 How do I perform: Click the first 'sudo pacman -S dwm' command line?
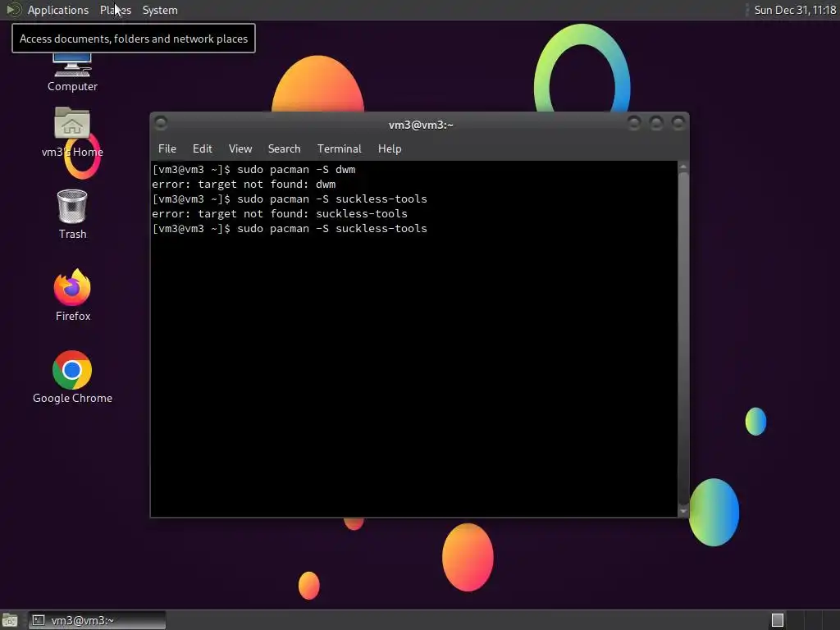pos(253,169)
